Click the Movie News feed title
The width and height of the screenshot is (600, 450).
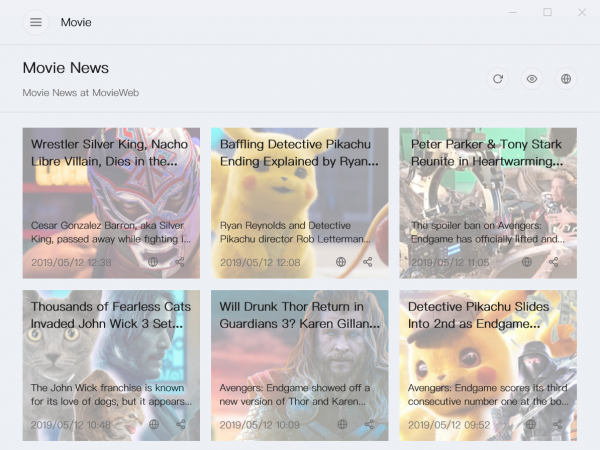[x=65, y=68]
